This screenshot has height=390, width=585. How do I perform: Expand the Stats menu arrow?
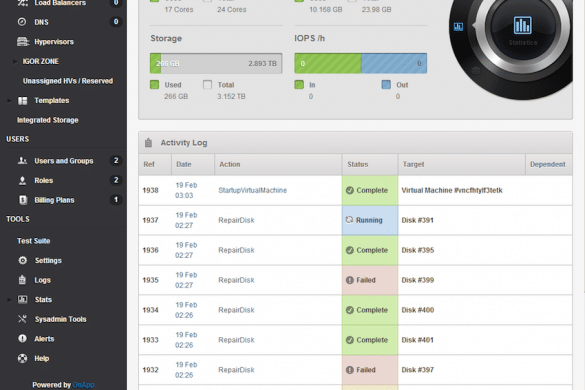click(9, 299)
